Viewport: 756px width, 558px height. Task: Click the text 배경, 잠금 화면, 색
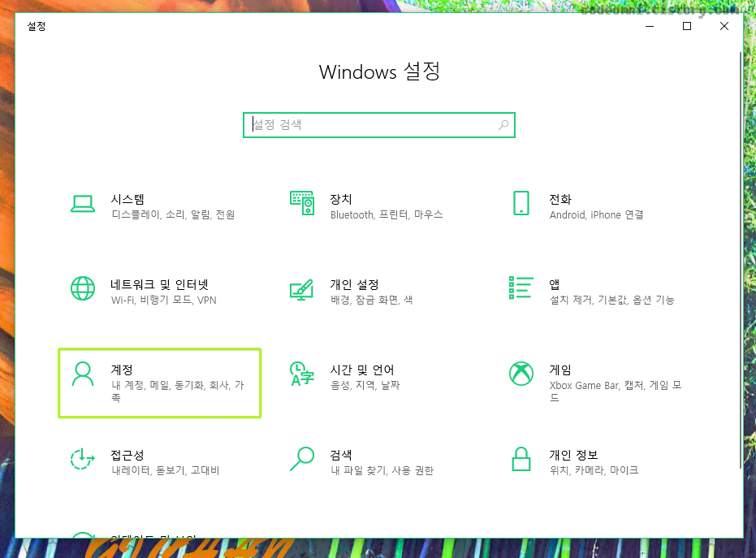372,300
